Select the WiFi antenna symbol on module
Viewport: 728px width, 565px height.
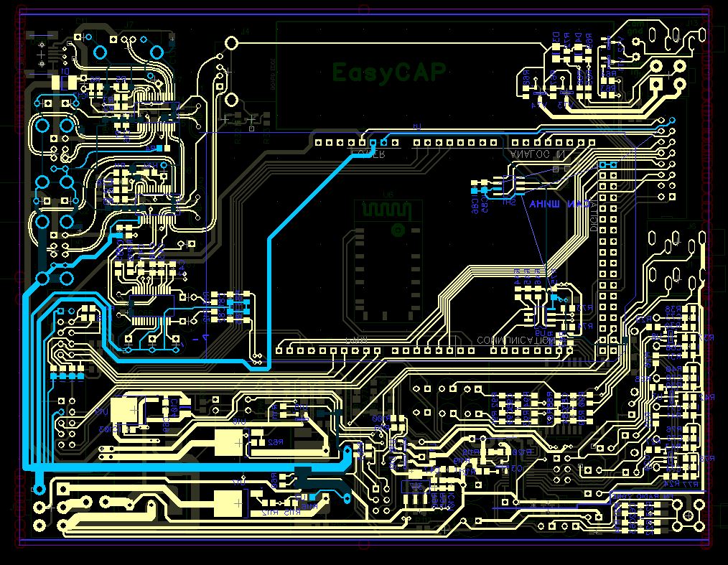pyautogui.click(x=387, y=210)
